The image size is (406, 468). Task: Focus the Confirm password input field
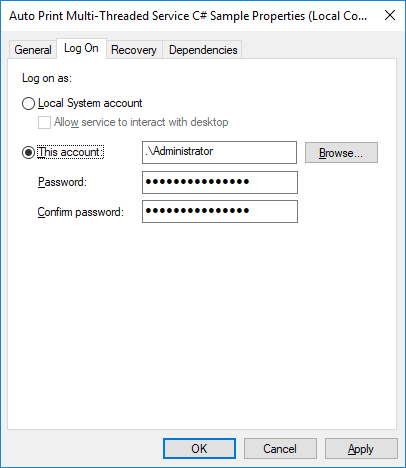pyautogui.click(x=220, y=211)
